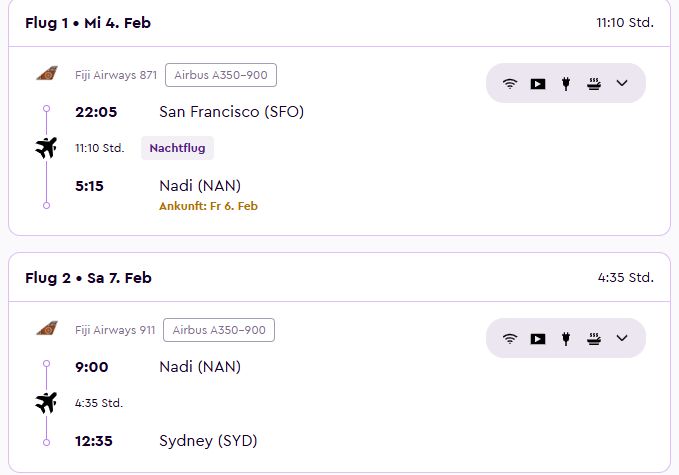Click the Flug 1 Mi 4. Feb header
The height and width of the screenshot is (475, 679).
88,23
